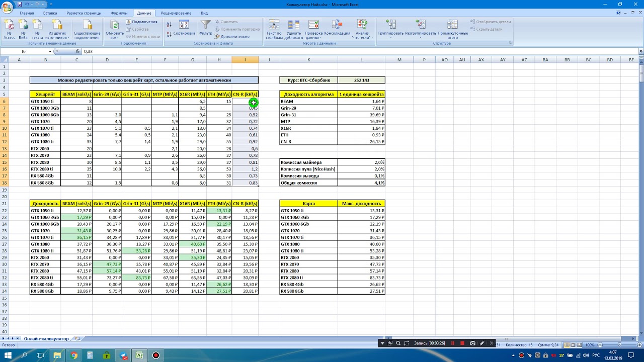Select the Онлайн-калькулятор sheet tab

[x=46, y=338]
